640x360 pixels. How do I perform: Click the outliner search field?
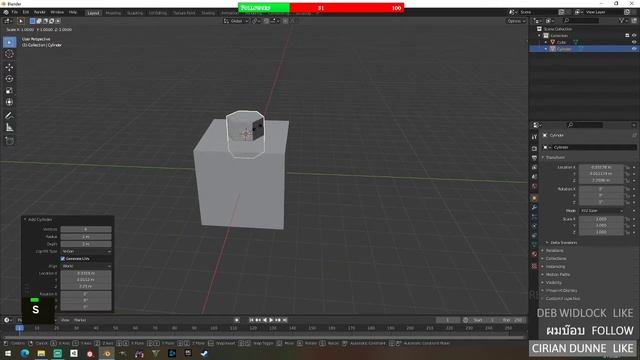tap(581, 20)
